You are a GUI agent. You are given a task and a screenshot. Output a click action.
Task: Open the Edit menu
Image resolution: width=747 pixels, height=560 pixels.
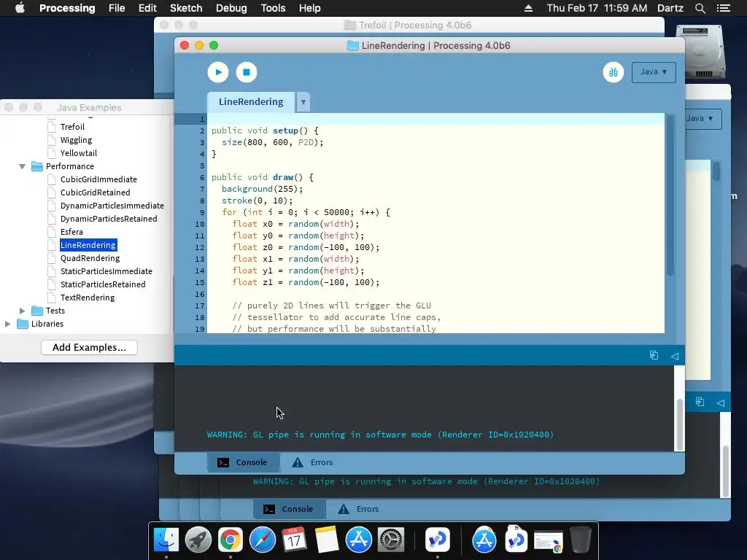[x=147, y=8]
